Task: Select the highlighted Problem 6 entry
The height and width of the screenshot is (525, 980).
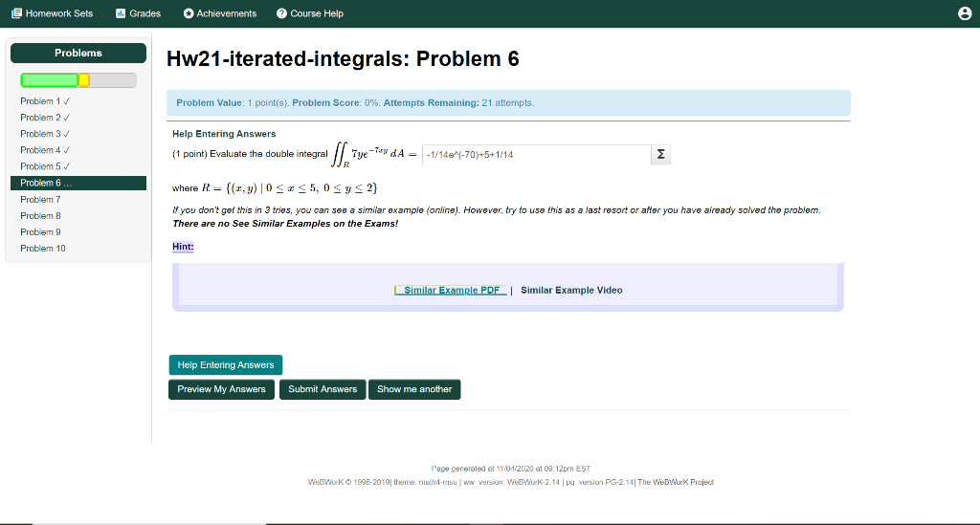Action: (x=78, y=183)
